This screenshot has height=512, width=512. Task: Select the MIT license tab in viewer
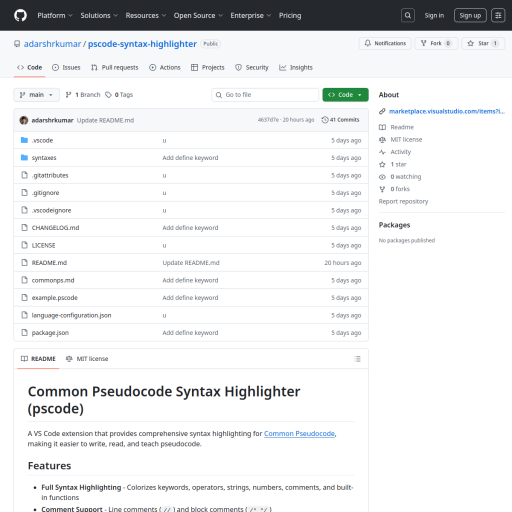click(x=87, y=359)
